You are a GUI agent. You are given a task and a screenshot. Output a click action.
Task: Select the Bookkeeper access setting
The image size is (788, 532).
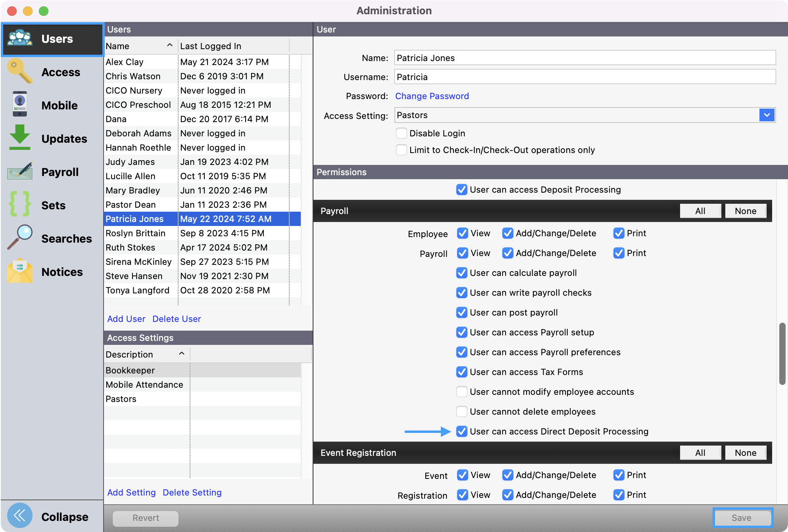click(x=130, y=370)
